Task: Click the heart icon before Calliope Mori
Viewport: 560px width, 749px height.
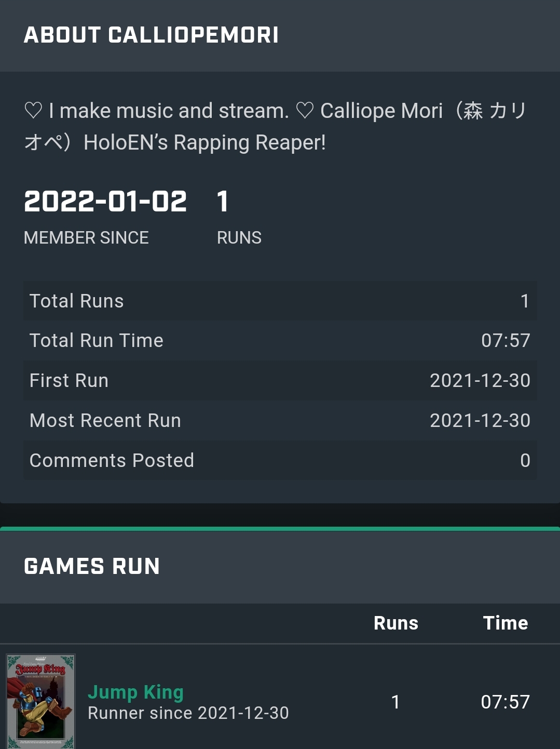Action: tap(305, 111)
